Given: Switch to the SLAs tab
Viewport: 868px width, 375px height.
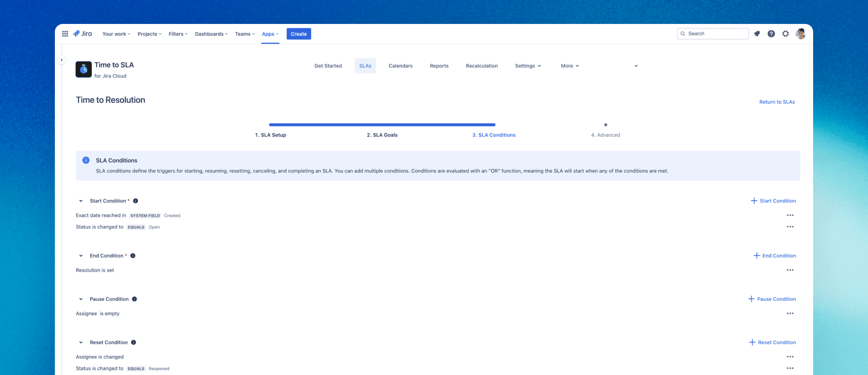Looking at the screenshot, I should pos(365,66).
